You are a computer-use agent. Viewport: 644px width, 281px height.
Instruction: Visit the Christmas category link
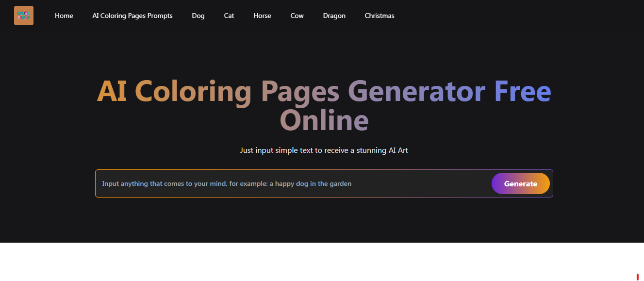point(380,16)
